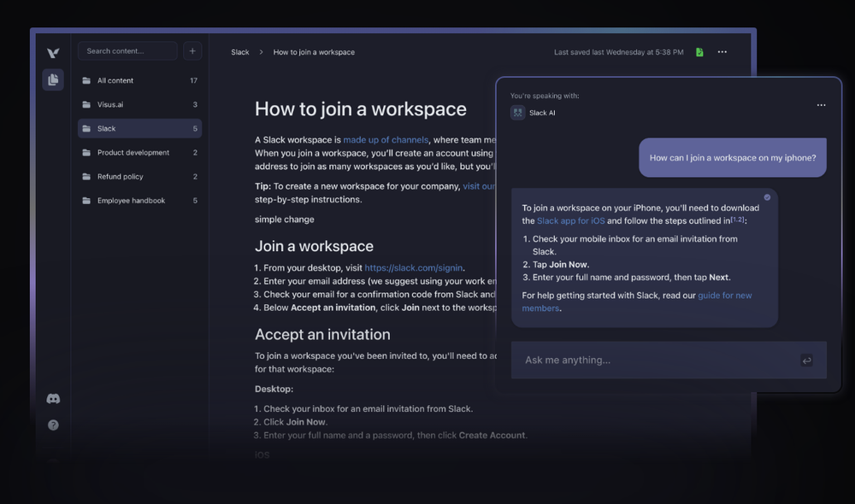Open the chat panel three-dot menu
This screenshot has height=504, width=855.
tap(821, 105)
